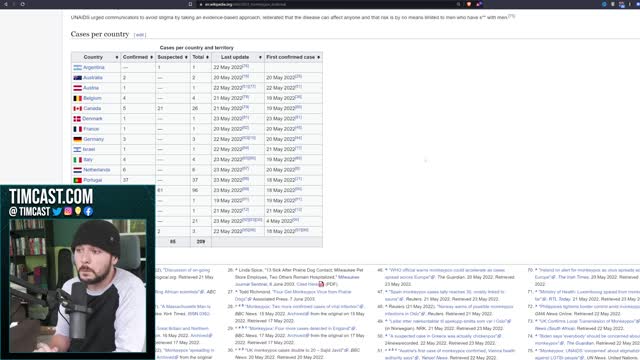Screen dimensions: 640x360
Task: Open the Germany country link
Action: point(93,139)
